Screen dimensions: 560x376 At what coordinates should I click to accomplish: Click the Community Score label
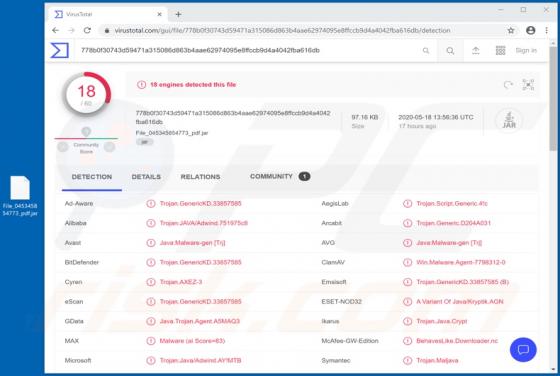click(86, 148)
